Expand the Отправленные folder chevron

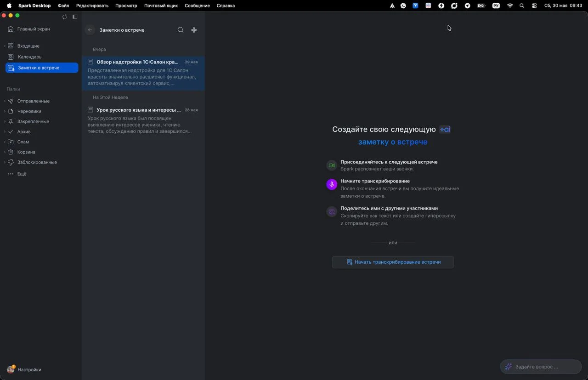pyautogui.click(x=5, y=101)
